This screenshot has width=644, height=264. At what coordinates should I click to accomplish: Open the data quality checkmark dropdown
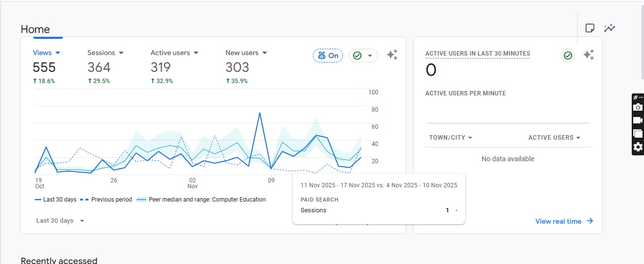(364, 56)
